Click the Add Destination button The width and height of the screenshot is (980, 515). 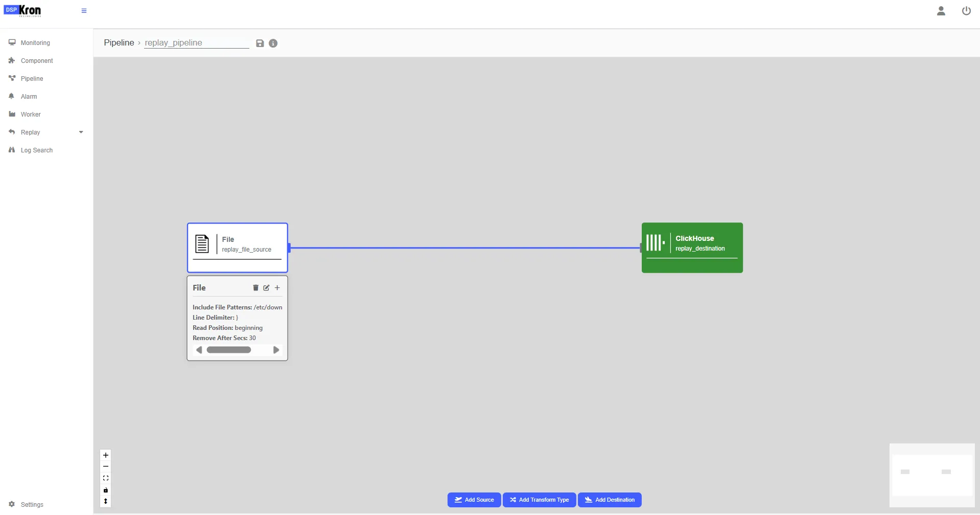[x=610, y=500]
